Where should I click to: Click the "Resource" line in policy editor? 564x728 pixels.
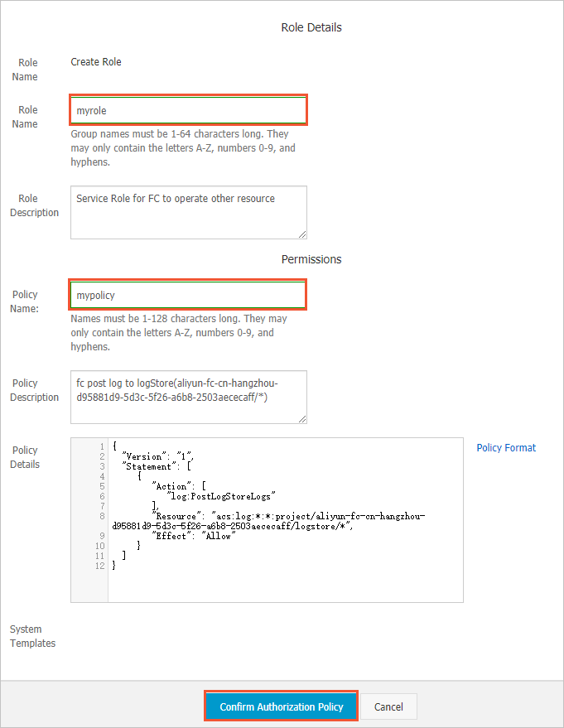(268, 521)
